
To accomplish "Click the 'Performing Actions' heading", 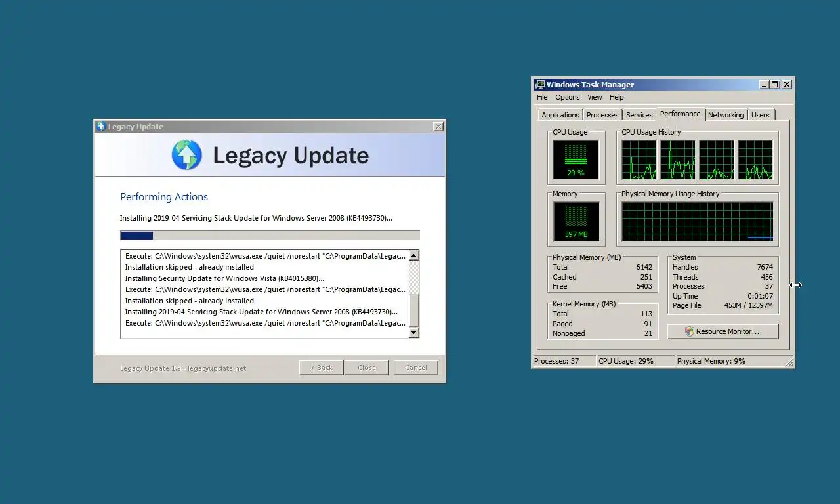I will click(164, 196).
